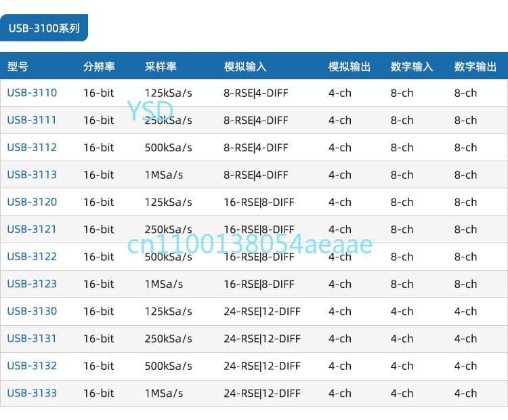
Task: Click the 分辨率 column header
Action: [x=99, y=66]
